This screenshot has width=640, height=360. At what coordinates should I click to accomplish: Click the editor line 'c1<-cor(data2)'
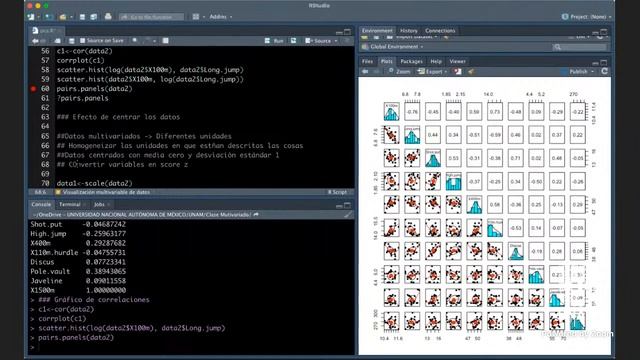[x=84, y=51]
